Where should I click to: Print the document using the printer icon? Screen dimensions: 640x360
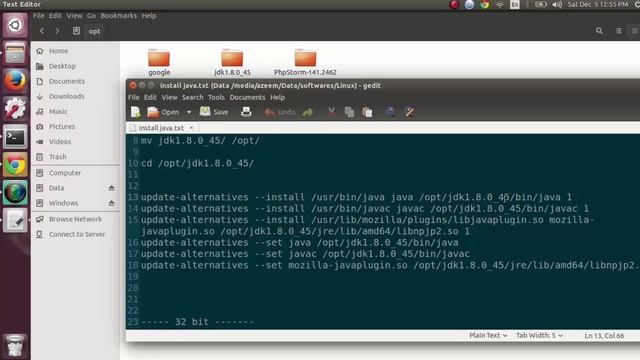(x=246, y=112)
